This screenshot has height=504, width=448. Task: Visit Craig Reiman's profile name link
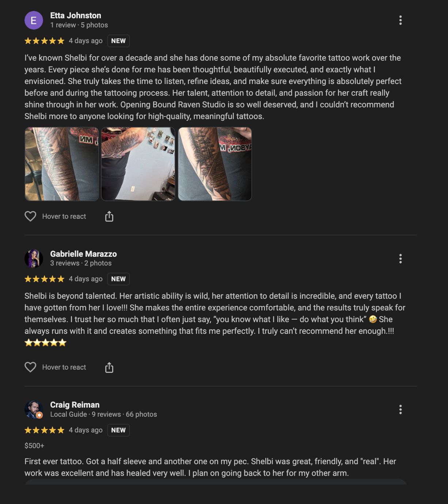[75, 405]
